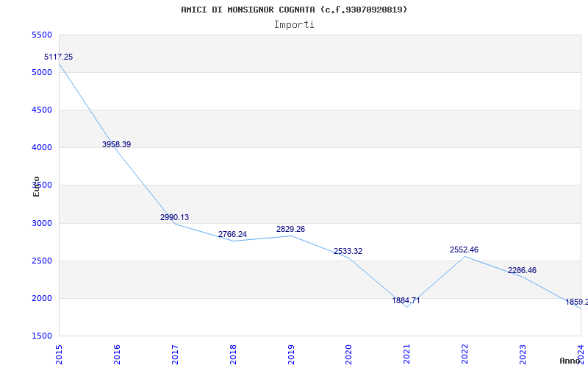
Task: Click the 2015 x-axis year label
Action: 59,355
